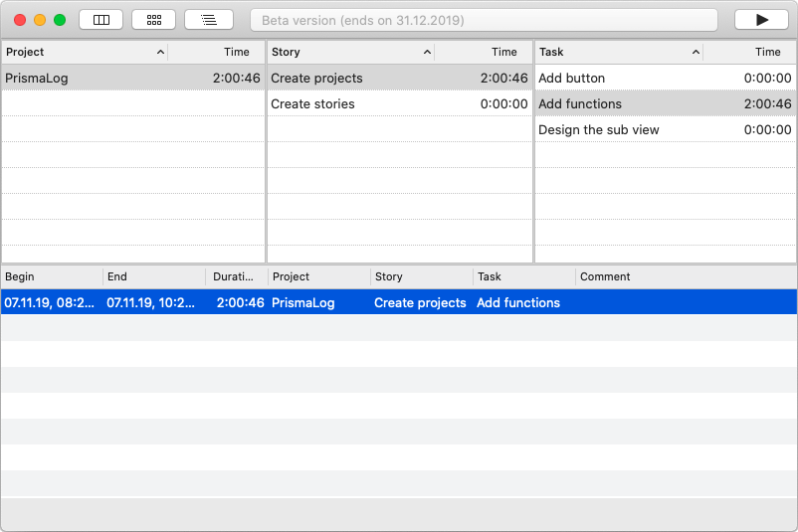Select the PrismaLog project row
798x532 pixels.
(133, 78)
